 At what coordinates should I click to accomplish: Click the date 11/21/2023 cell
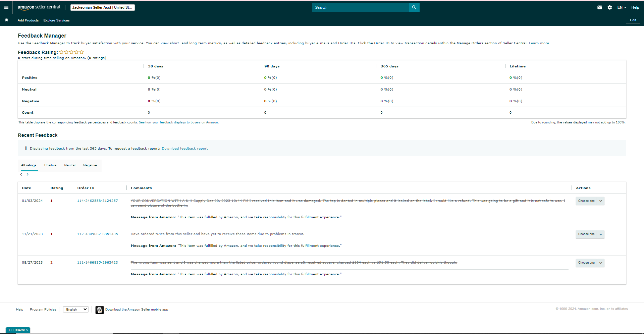(x=32, y=234)
